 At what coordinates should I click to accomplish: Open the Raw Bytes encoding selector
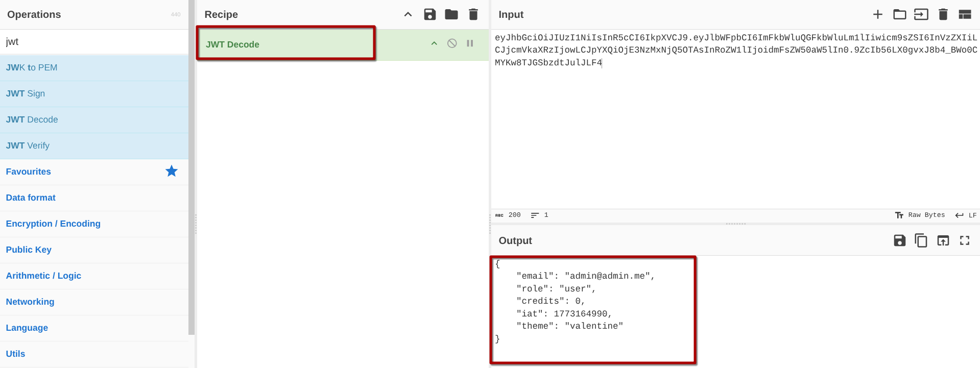pos(920,215)
